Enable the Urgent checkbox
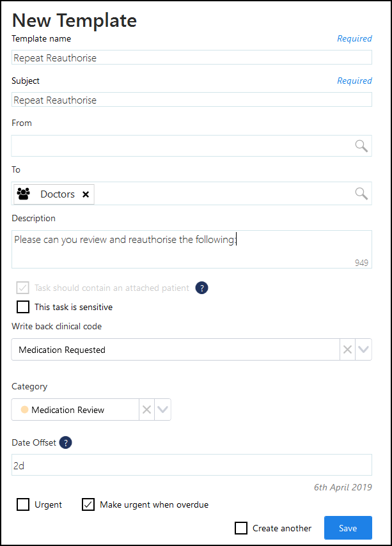Screen dimensions: 392x546 [23, 504]
